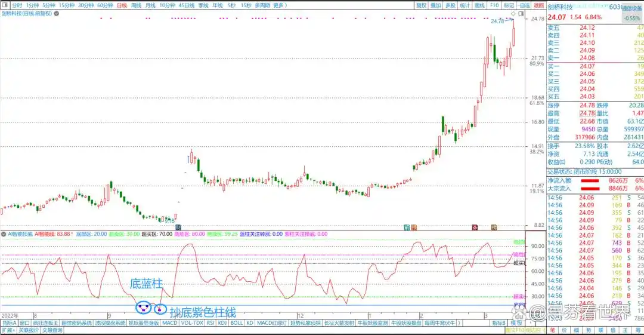
Task: Click the 叠加 overlay button
Action: click(x=436, y=5)
